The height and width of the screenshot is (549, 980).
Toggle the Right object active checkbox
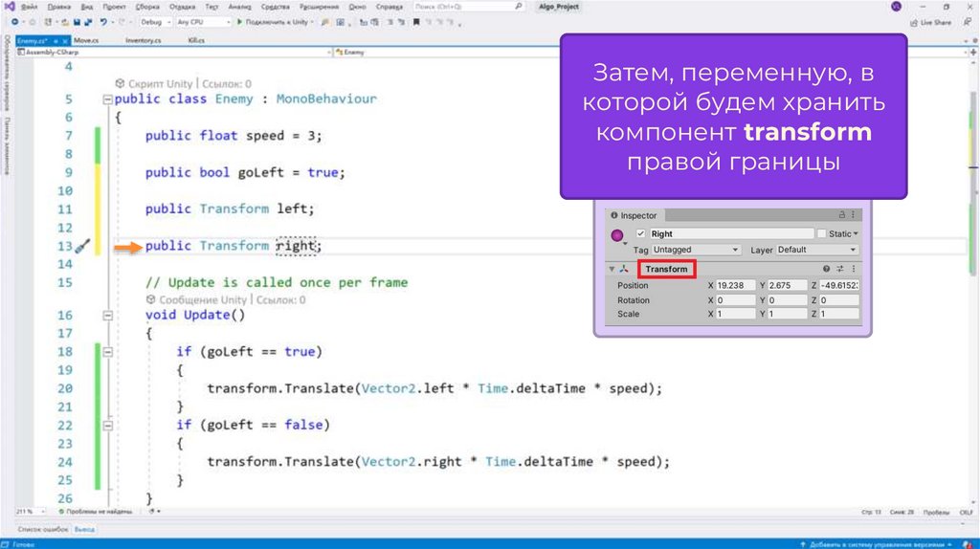640,233
